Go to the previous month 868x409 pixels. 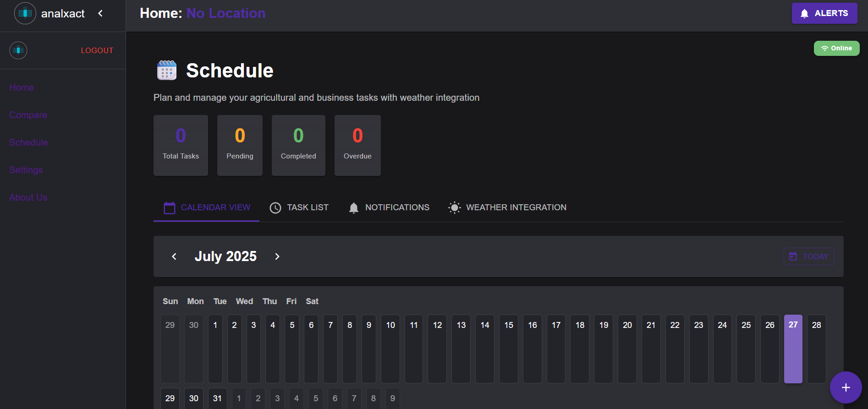click(174, 256)
